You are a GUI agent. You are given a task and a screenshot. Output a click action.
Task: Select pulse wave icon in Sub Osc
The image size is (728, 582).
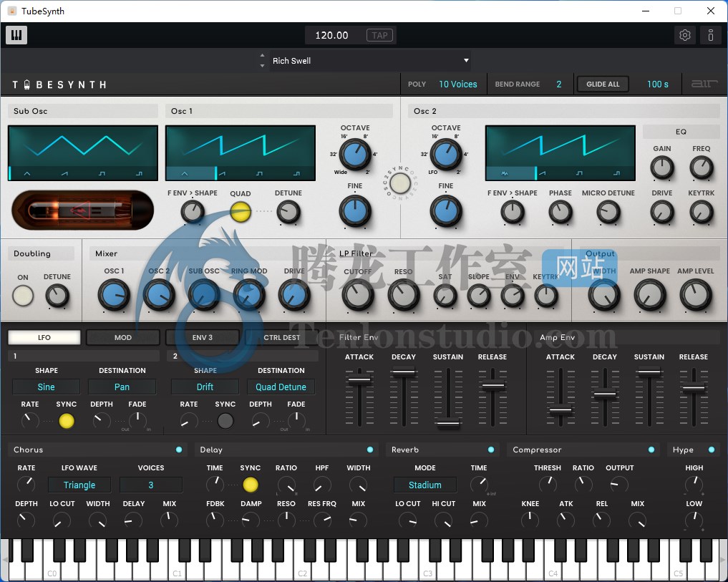(x=140, y=174)
